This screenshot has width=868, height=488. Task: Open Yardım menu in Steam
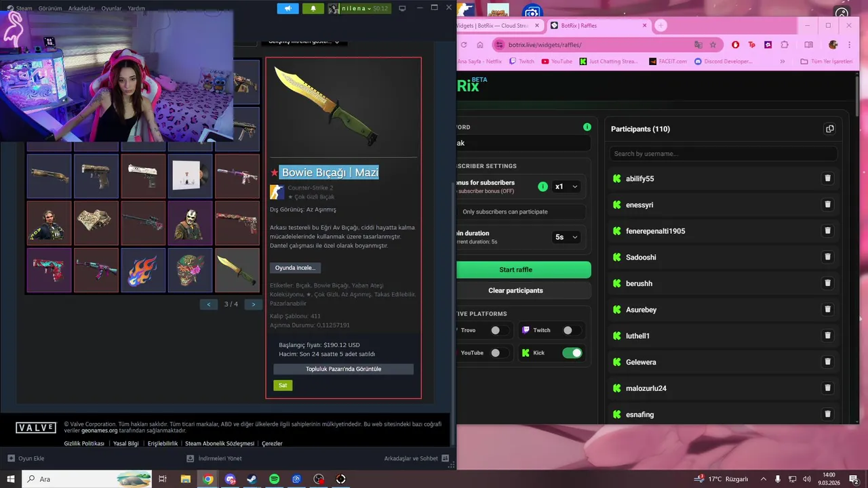click(136, 8)
